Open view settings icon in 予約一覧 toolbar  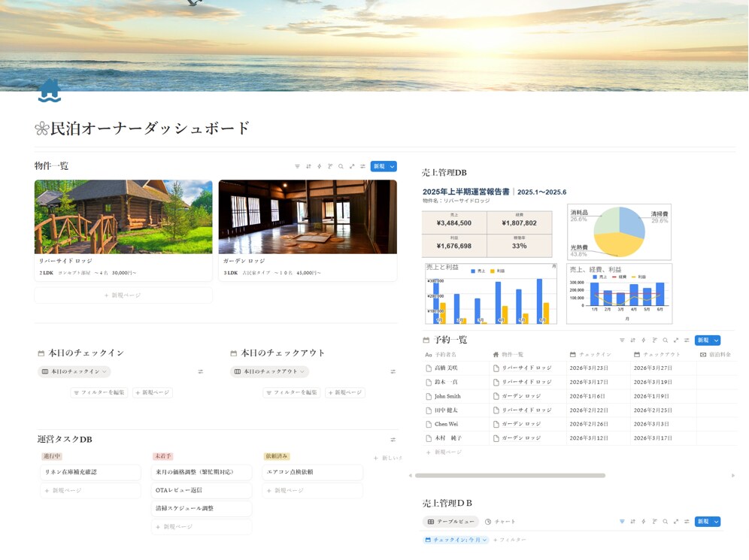coord(687,341)
